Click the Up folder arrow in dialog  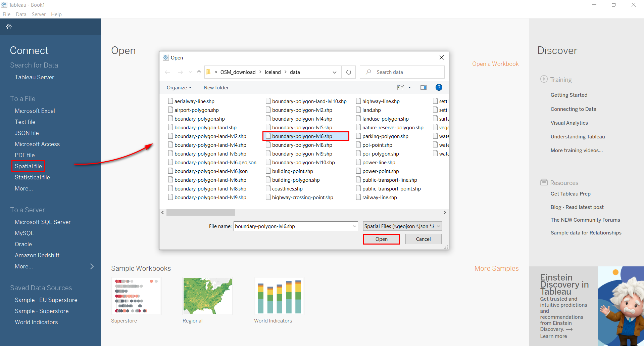tap(199, 72)
